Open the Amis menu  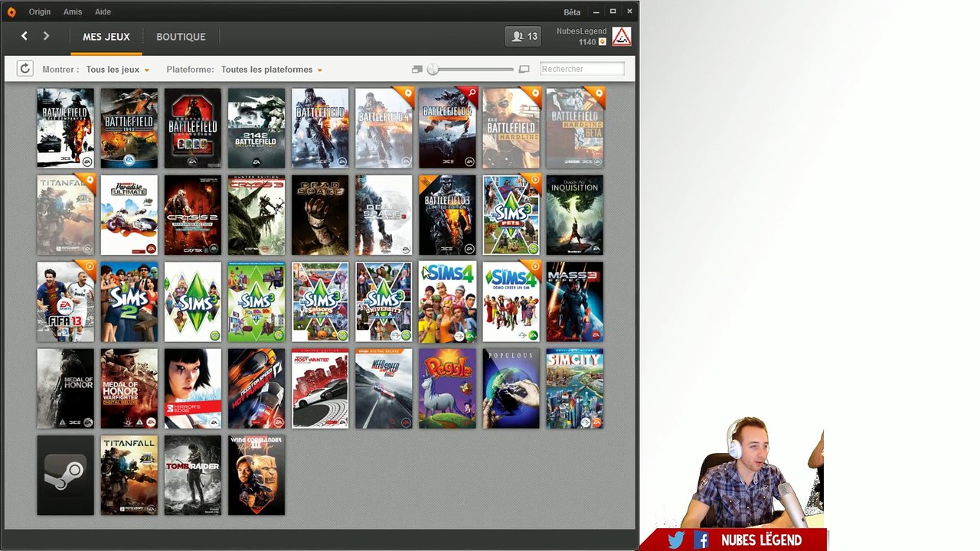click(73, 11)
